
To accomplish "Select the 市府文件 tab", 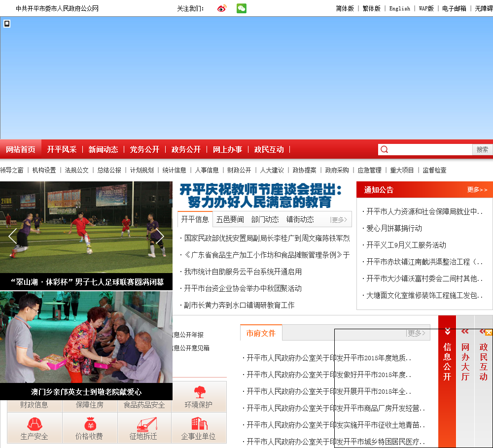I will click(x=261, y=333).
